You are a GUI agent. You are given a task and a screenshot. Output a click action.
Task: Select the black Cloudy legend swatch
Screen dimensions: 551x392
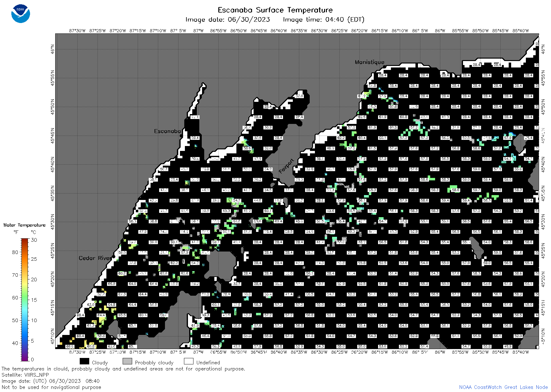[x=84, y=361]
